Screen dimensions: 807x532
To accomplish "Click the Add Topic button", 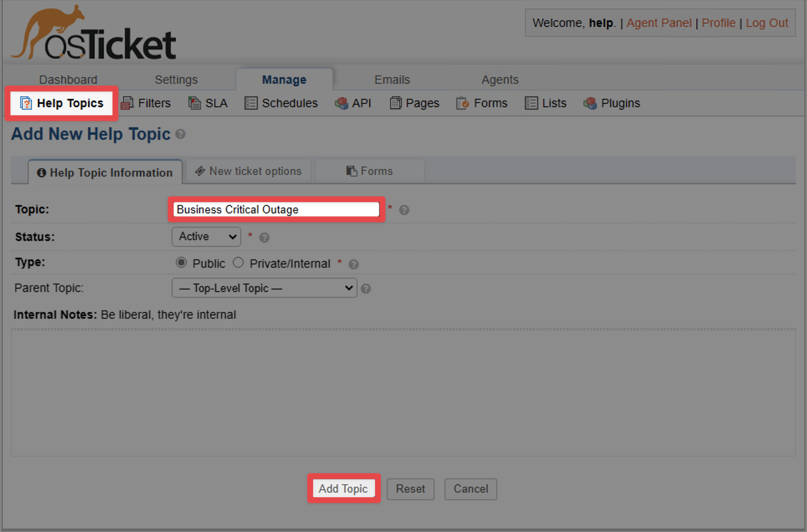I will [343, 489].
